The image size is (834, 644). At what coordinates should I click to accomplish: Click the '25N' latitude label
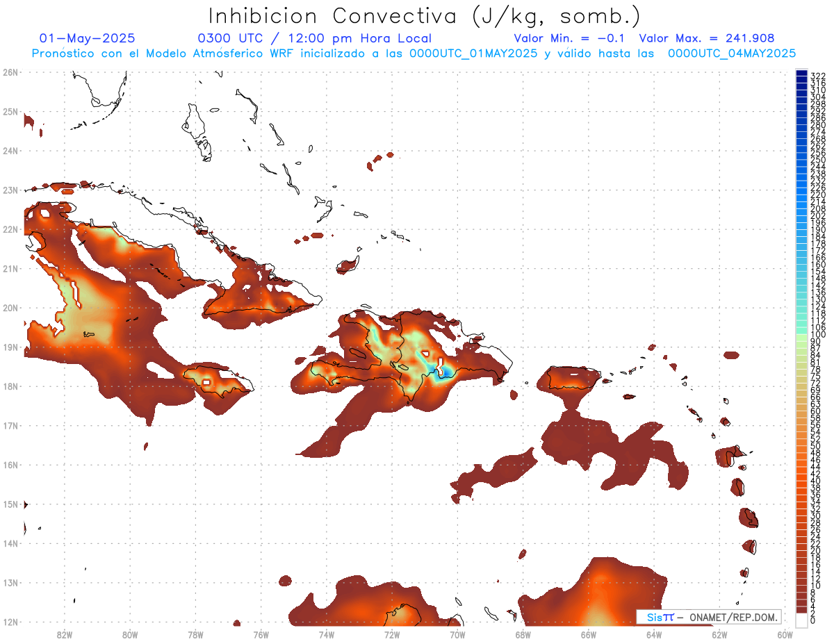10,111
